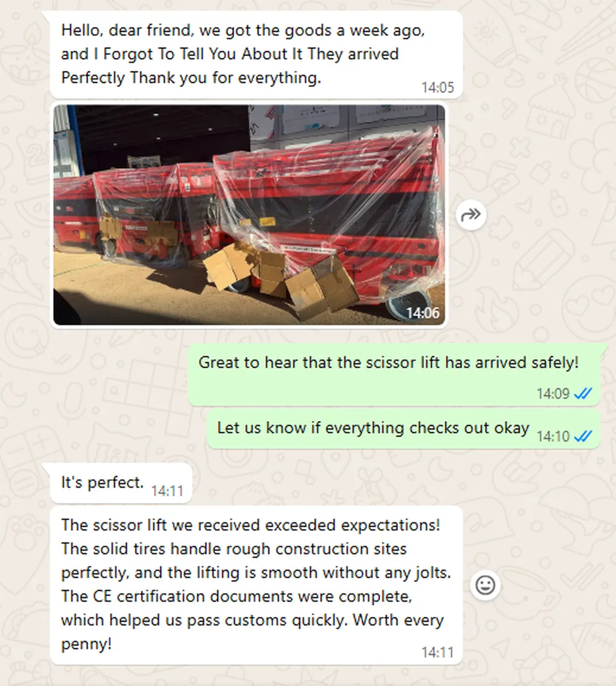This screenshot has width=616, height=686.
Task: Click the 14:11 timestamp beside "It's perfect."
Action: click(x=167, y=491)
